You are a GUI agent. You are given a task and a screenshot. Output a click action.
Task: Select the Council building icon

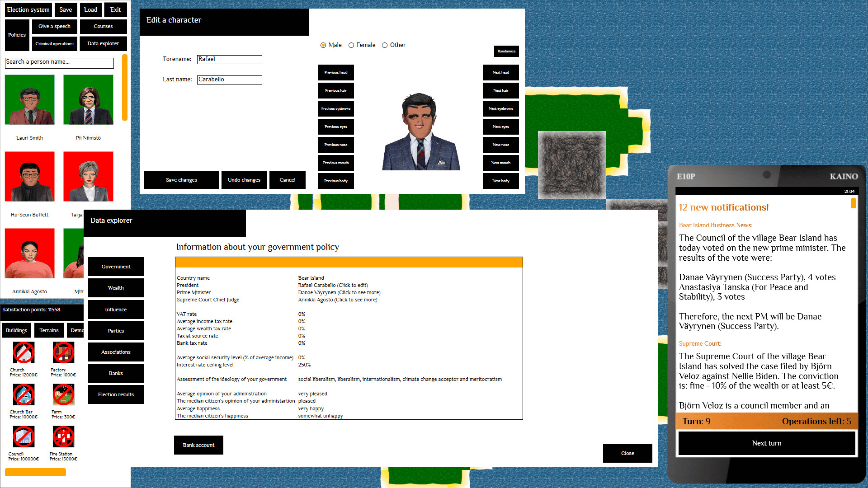(24, 437)
